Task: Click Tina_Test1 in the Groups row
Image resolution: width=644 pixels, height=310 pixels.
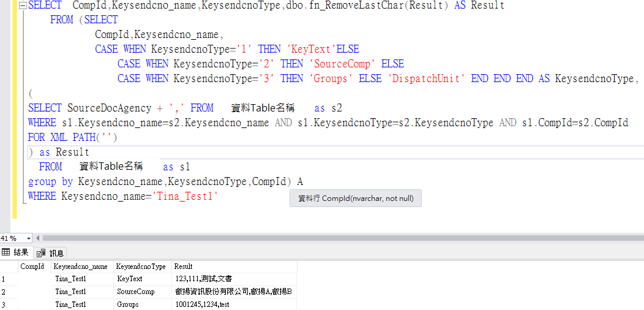Action: (82, 304)
